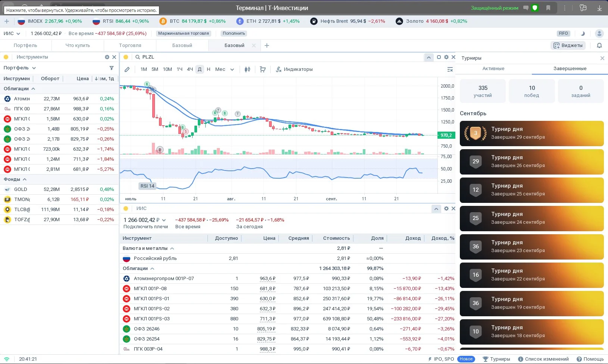Click the green protected mode shield
This screenshot has height=364, width=608.
click(x=535, y=8)
